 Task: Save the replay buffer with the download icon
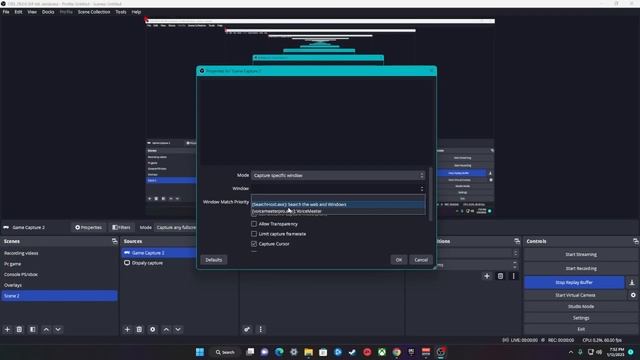tap(632, 282)
